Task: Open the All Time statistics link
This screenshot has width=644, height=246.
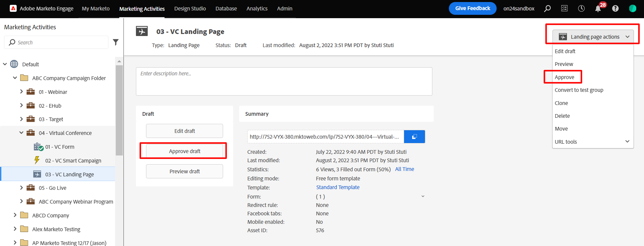Action: point(404,169)
